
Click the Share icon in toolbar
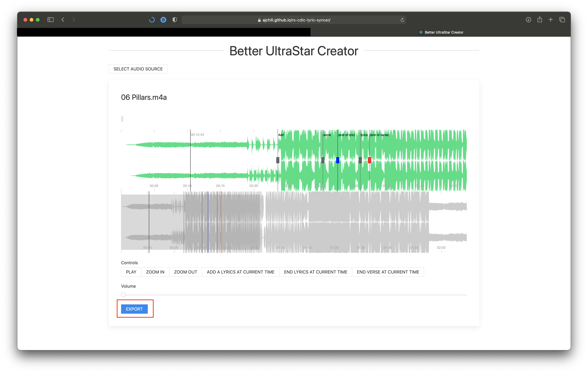click(x=540, y=20)
